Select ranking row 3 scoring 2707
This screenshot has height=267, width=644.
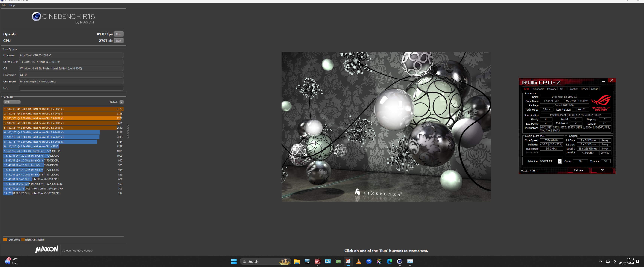coord(63,118)
